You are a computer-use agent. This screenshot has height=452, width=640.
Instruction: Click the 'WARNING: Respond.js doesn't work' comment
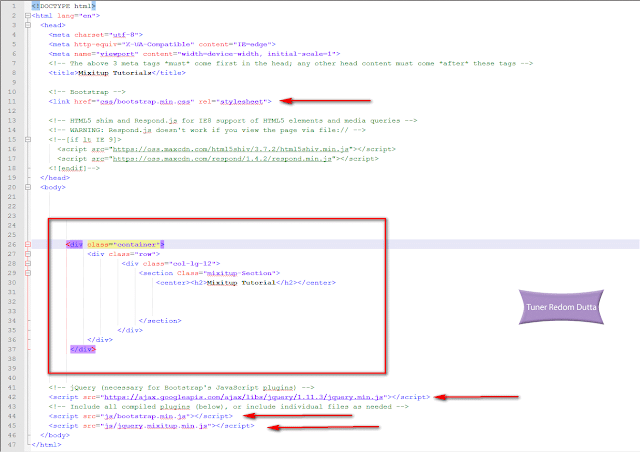(207, 130)
